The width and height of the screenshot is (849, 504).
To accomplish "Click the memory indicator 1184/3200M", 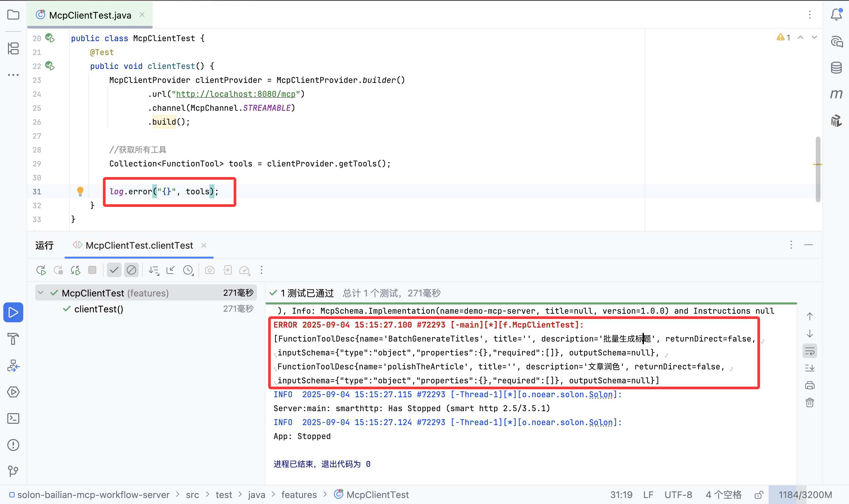I will (805, 495).
